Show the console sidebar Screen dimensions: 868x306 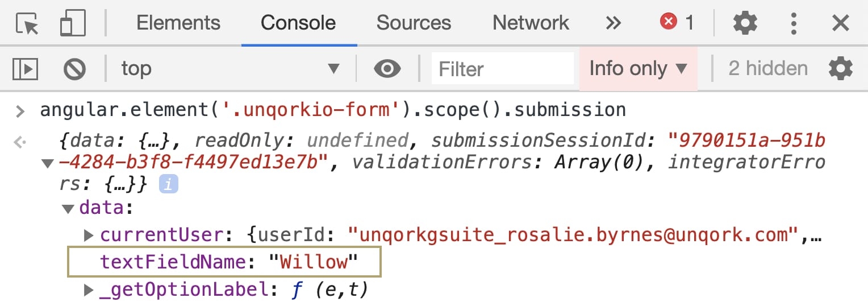pyautogui.click(x=26, y=69)
